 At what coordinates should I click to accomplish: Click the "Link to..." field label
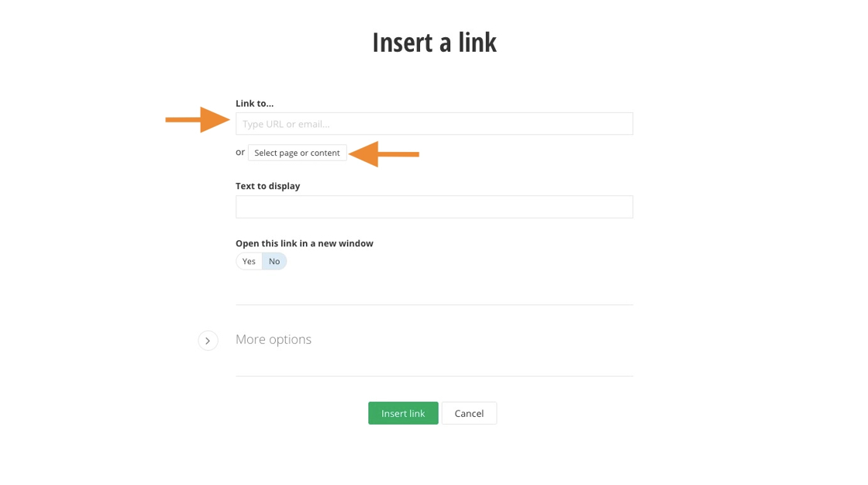(254, 103)
